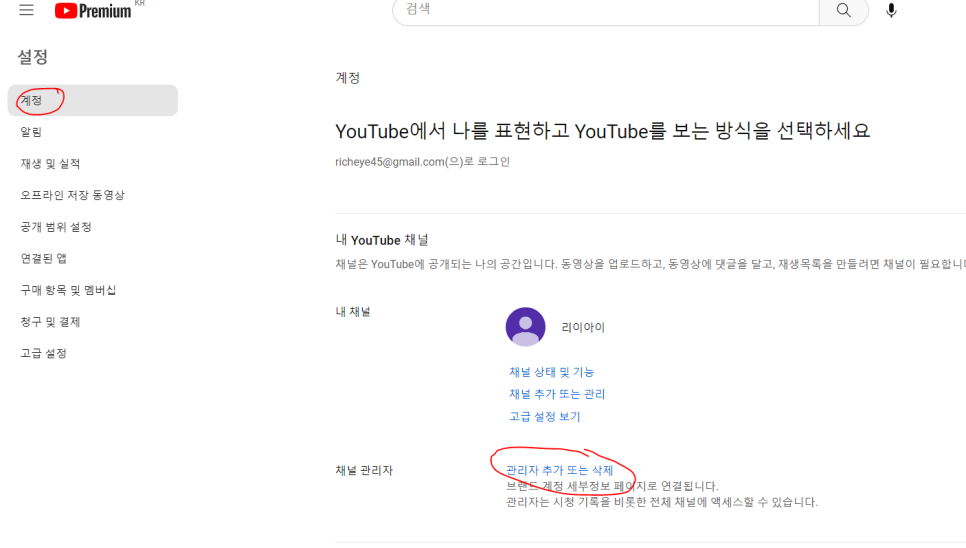The height and width of the screenshot is (548, 966).
Task: Open 오프라인 저장 동영상 settings
Action: 73,195
